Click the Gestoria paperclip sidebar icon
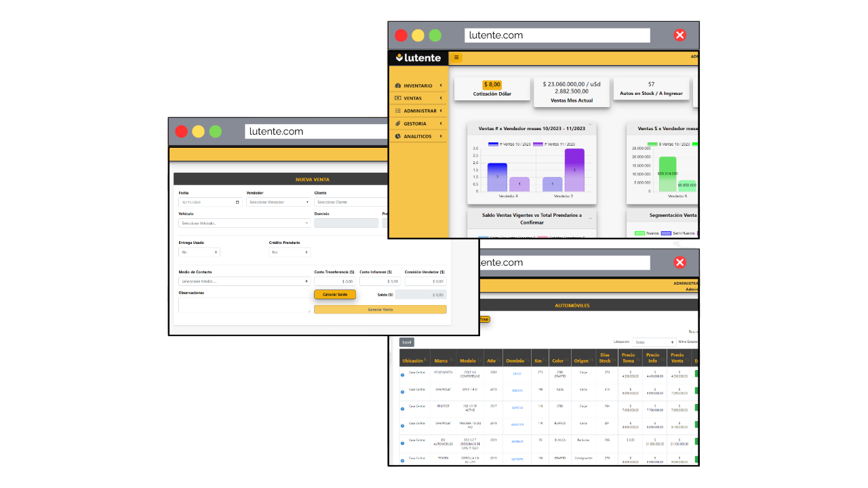The height and width of the screenshot is (488, 868). (x=398, y=123)
